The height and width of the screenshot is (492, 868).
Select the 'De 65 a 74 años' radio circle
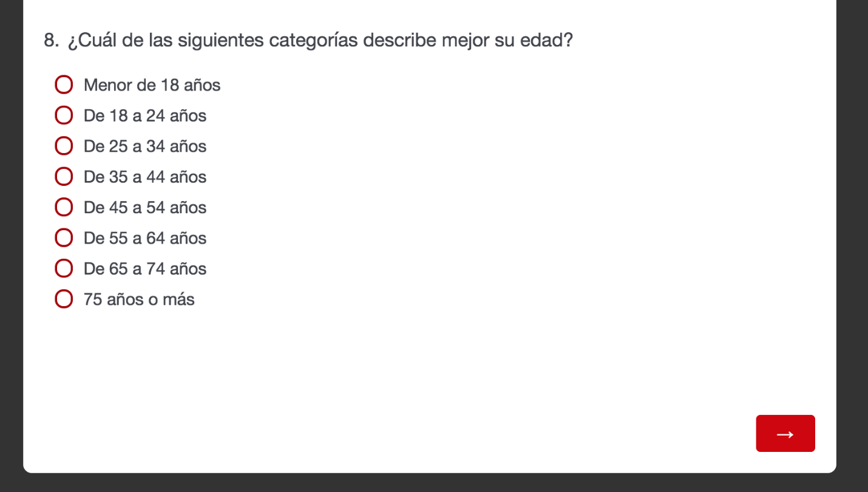[64, 268]
